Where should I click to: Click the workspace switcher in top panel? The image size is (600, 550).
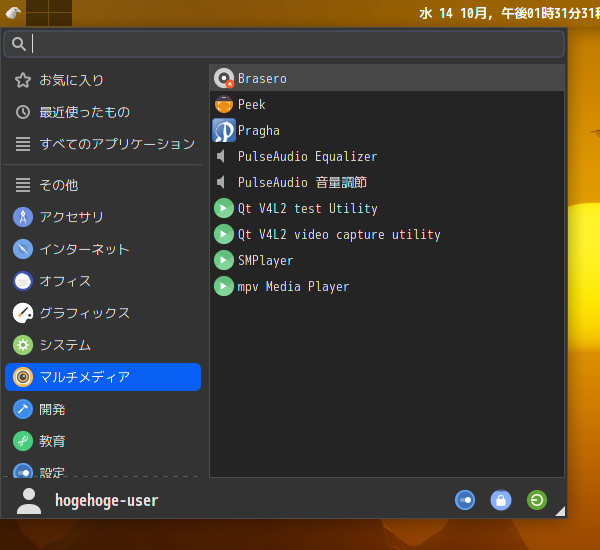pyautogui.click(x=49, y=13)
